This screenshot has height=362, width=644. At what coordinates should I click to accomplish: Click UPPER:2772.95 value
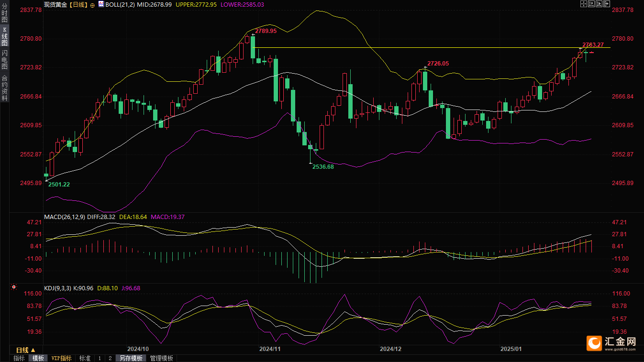196,4
